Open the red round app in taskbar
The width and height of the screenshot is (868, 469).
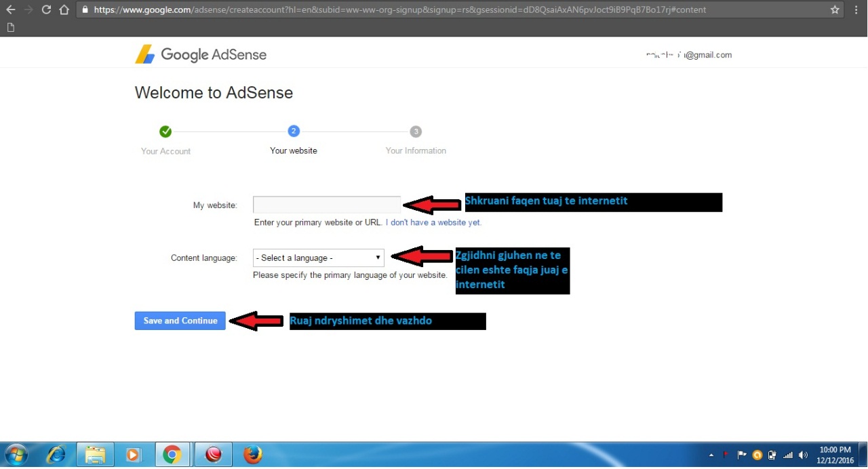point(214,455)
